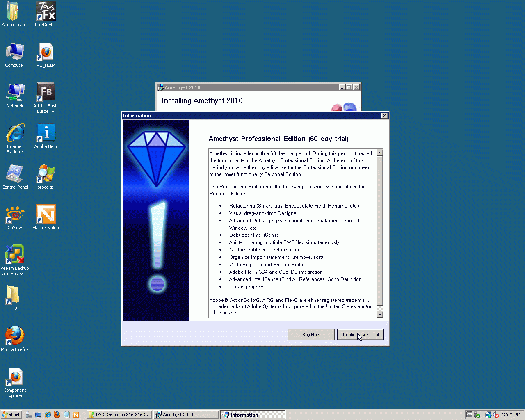Screen dimensions: 525x420
Task: Select the RU_HELP shortcut icon
Action: (x=46, y=55)
